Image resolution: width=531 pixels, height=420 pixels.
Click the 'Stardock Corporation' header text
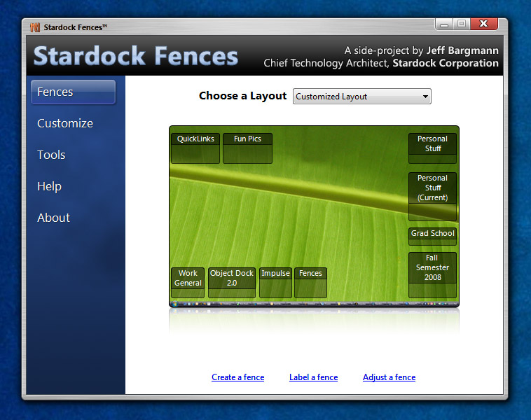[446, 63]
